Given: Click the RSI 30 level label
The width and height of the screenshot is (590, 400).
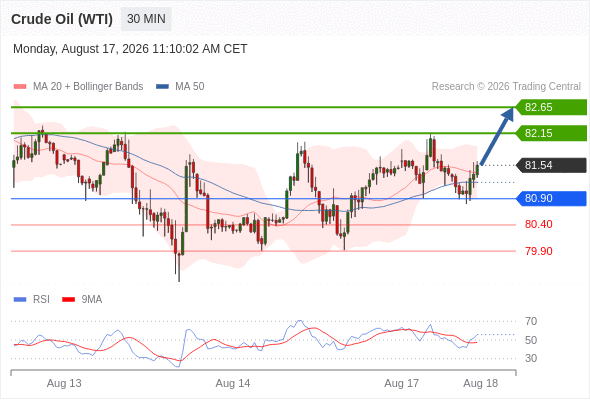Looking at the screenshot, I should tap(531, 358).
